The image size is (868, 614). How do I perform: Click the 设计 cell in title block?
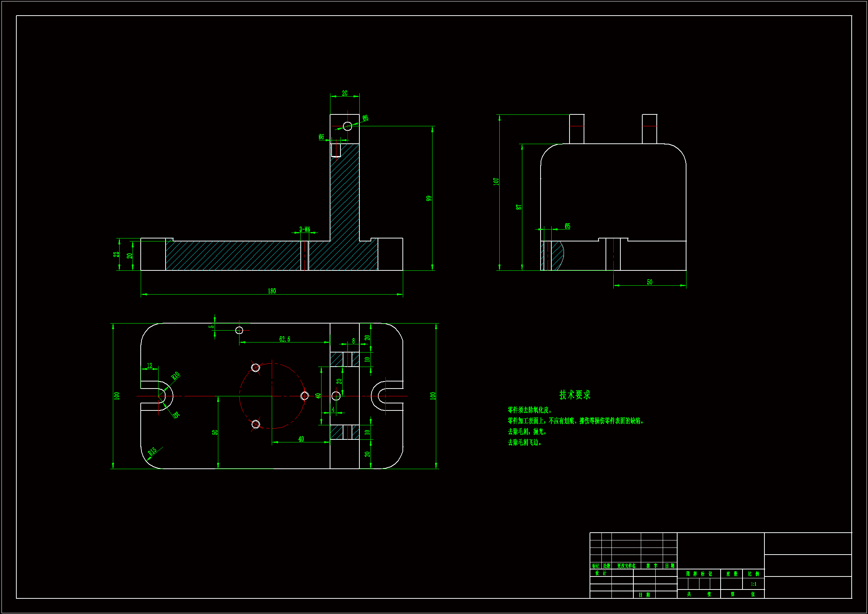pos(601,573)
